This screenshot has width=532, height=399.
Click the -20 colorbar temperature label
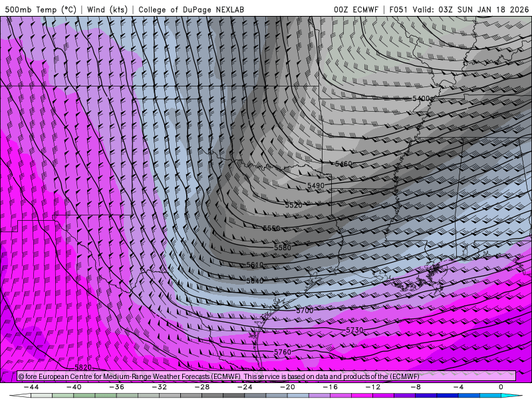tap(287, 387)
